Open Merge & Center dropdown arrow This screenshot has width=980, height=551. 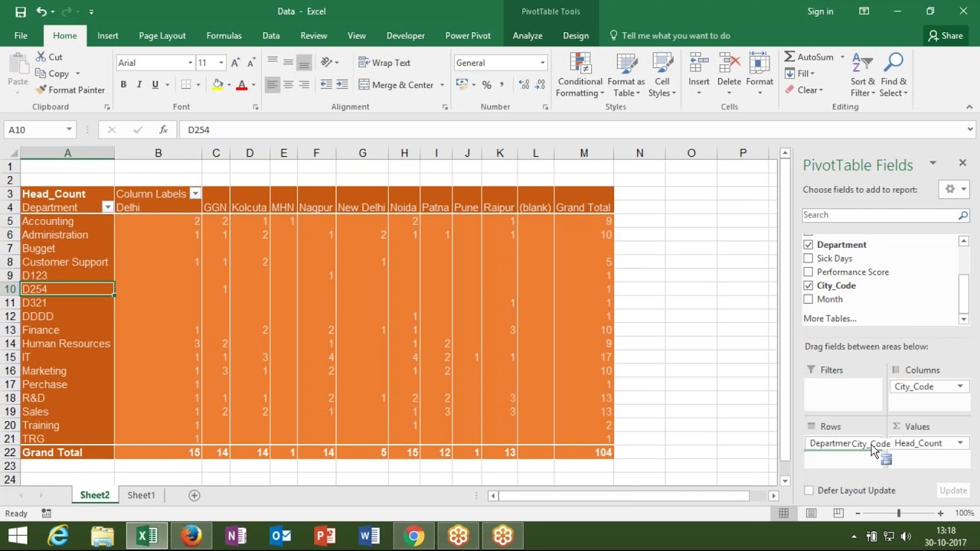click(442, 85)
